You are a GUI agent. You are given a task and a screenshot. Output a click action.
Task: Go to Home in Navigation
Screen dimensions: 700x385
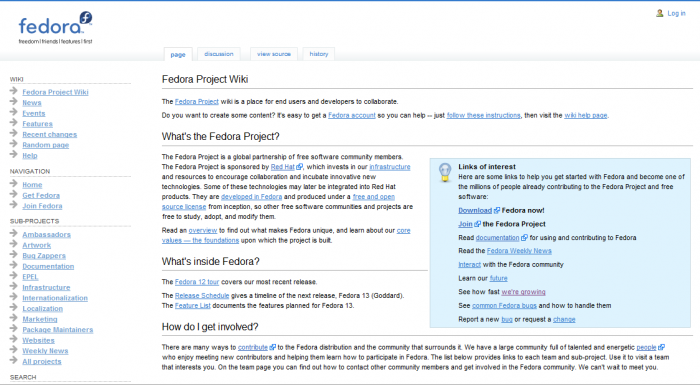32,185
